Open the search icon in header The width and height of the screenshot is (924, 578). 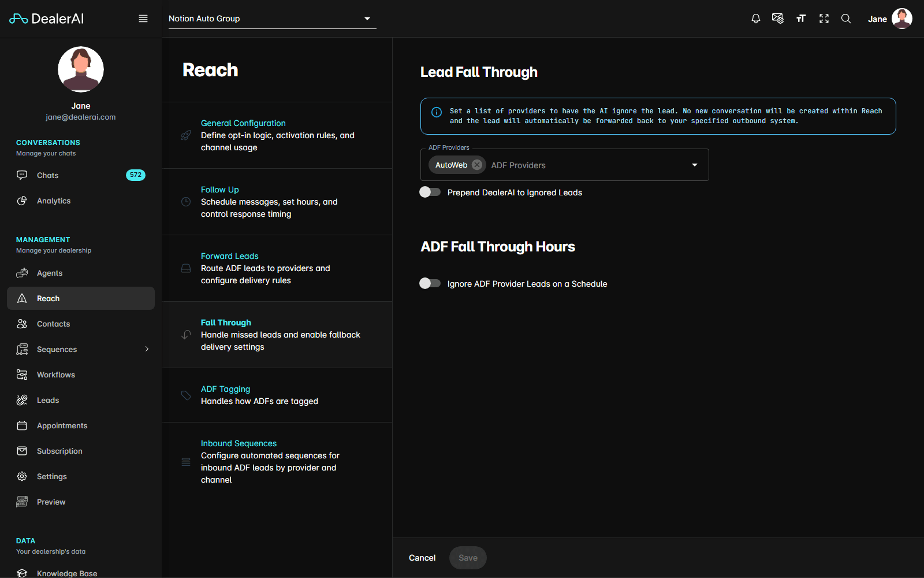[846, 18]
